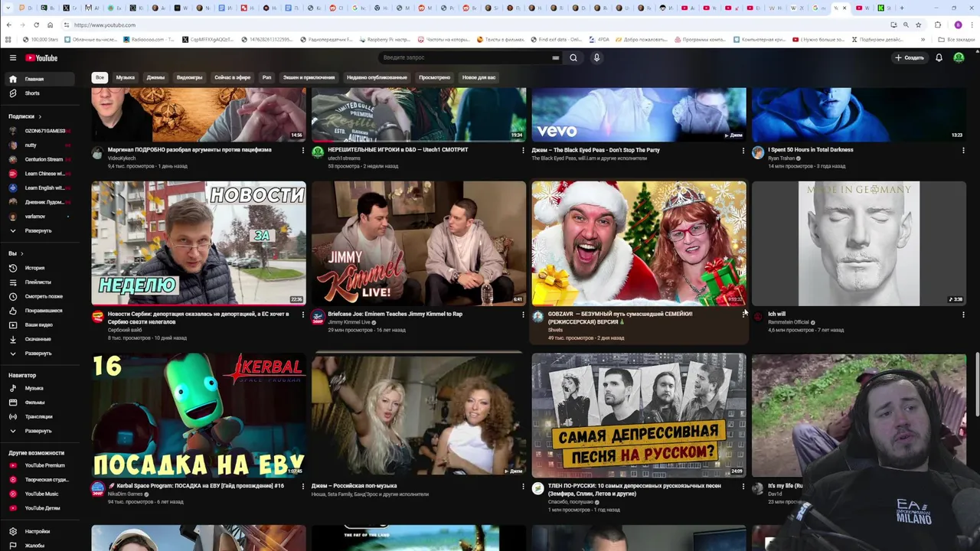Screen dimensions: 980x551
Task: Click the Создать button
Action: pyautogui.click(x=910, y=57)
